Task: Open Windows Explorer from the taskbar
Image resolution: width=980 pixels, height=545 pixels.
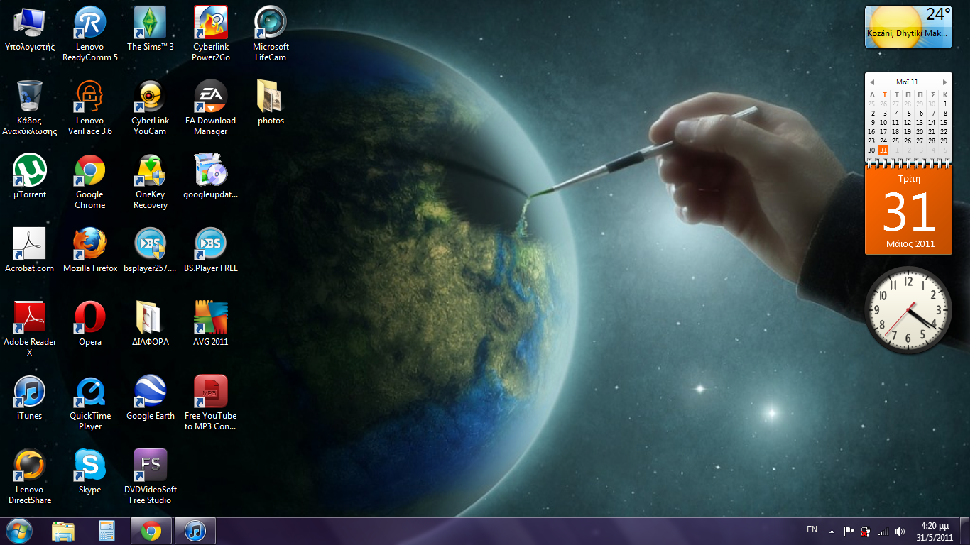Action: coord(63,531)
